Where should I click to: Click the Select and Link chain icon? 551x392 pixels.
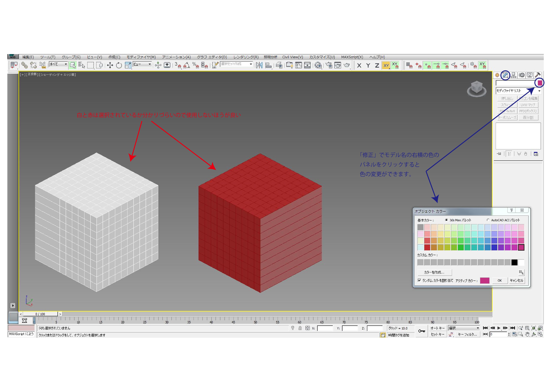(24, 65)
